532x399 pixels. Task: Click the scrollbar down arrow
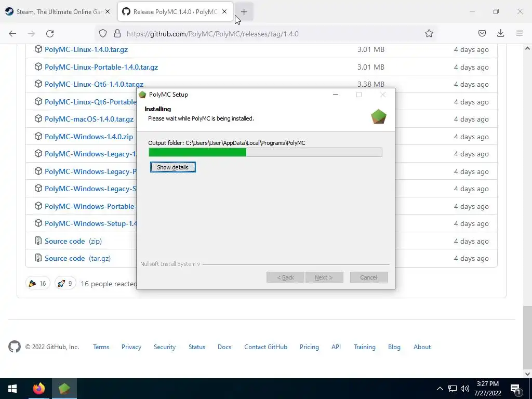(527, 374)
